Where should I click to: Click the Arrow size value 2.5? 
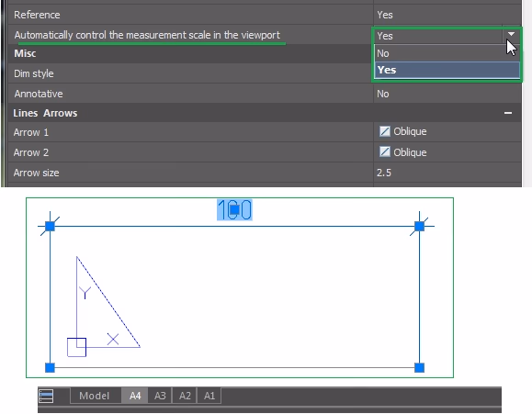point(384,173)
